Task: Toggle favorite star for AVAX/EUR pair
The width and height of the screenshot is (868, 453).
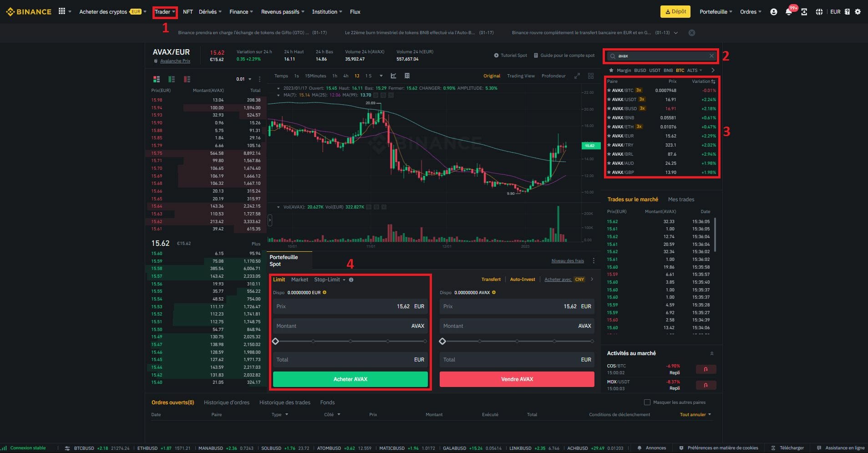Action: (609, 136)
